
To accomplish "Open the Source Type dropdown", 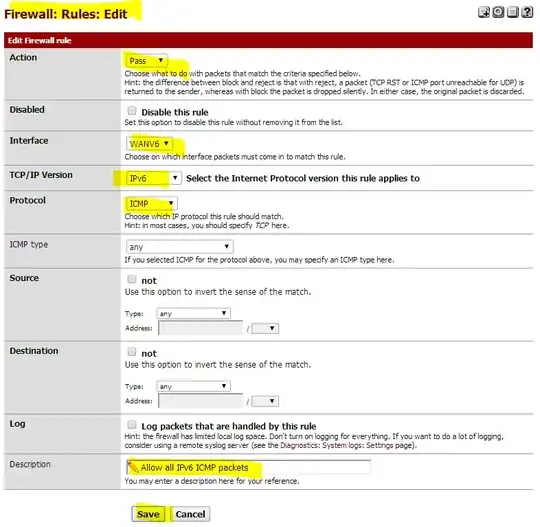I will coord(194,313).
